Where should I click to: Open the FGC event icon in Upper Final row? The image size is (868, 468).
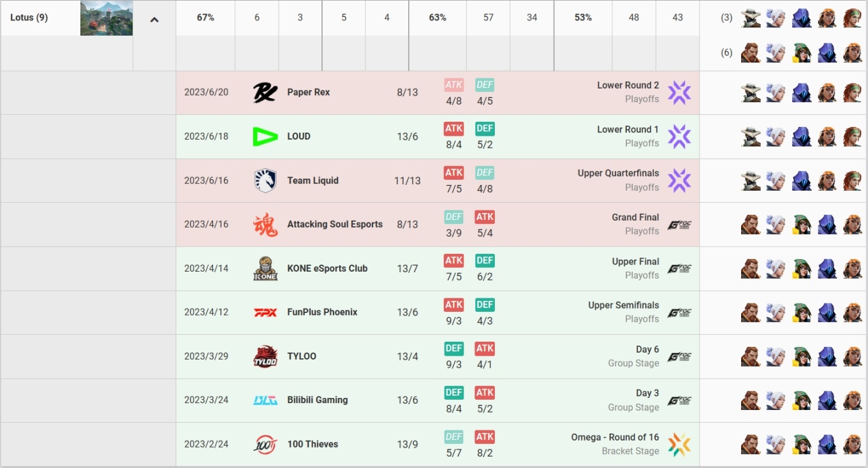point(679,268)
